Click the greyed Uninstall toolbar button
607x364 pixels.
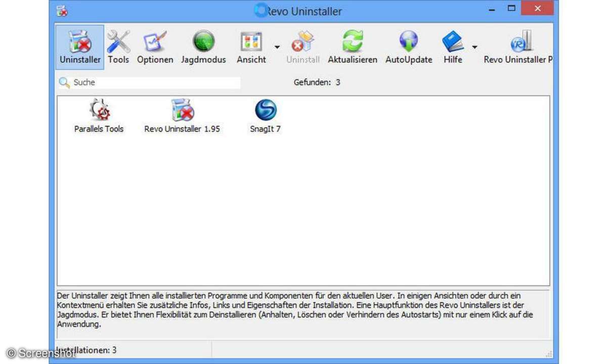(303, 47)
